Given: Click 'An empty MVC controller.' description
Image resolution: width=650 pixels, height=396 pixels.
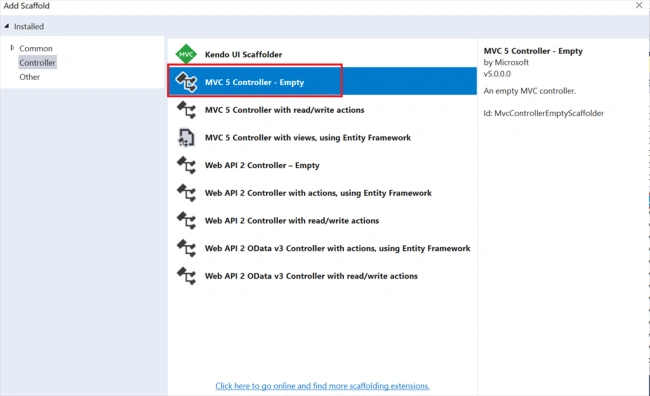Looking at the screenshot, I should pos(529,91).
